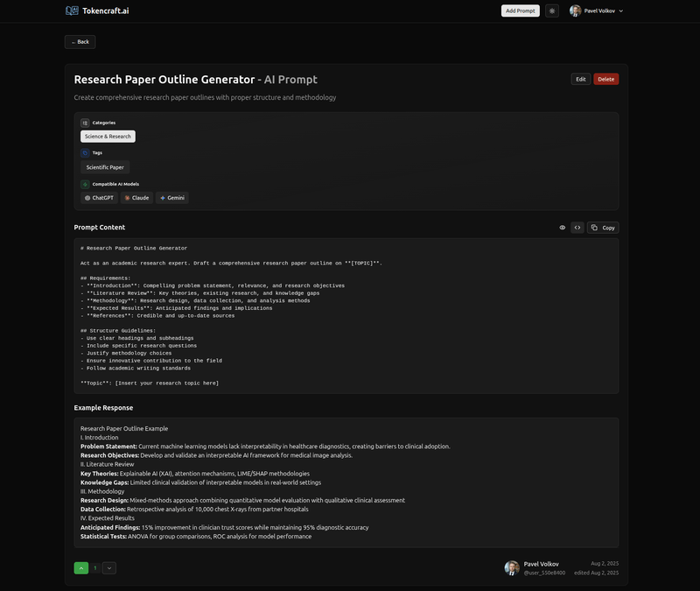Click the Prompt Content heading
The height and width of the screenshot is (591, 700).
(100, 228)
